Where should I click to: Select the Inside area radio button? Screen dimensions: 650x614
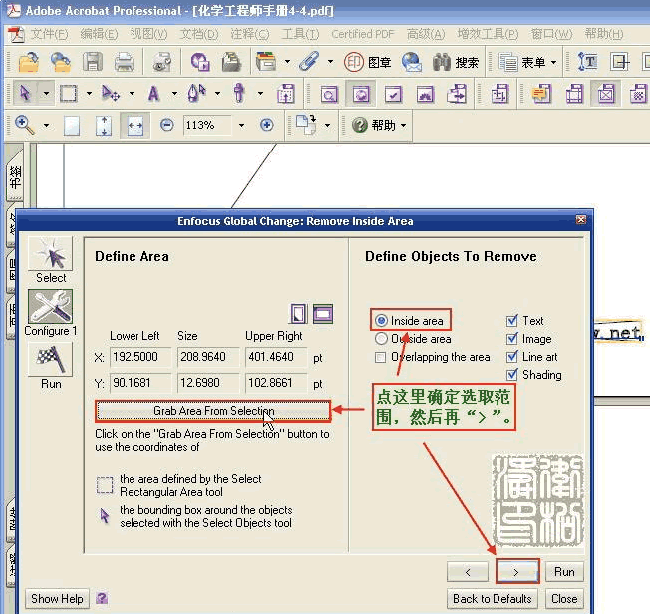tap(381, 320)
